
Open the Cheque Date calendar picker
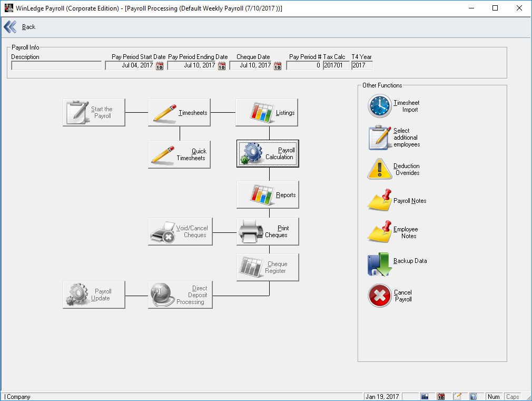click(278, 65)
